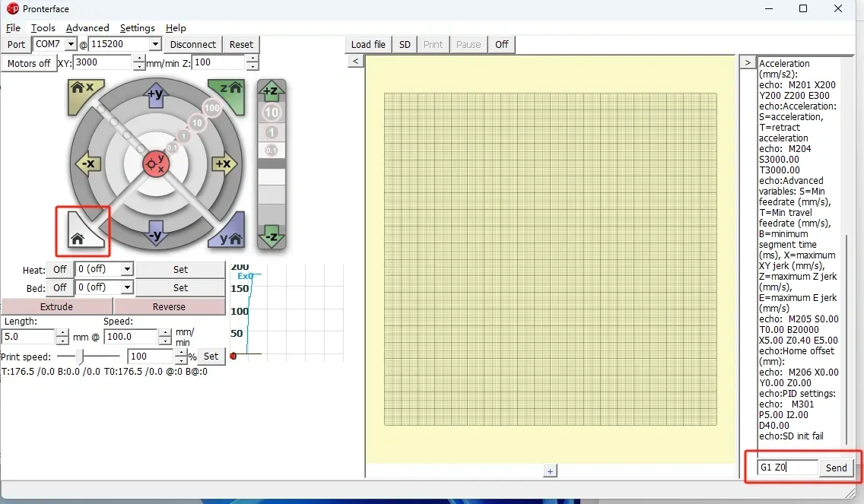Click the Reset button
Image resolution: width=864 pixels, height=504 pixels.
click(x=241, y=45)
